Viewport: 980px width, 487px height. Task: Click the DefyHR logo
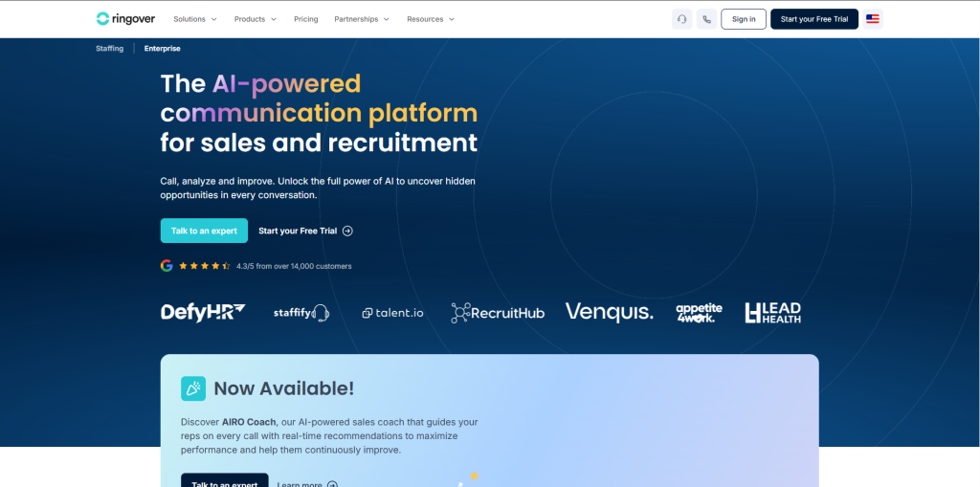pos(203,312)
